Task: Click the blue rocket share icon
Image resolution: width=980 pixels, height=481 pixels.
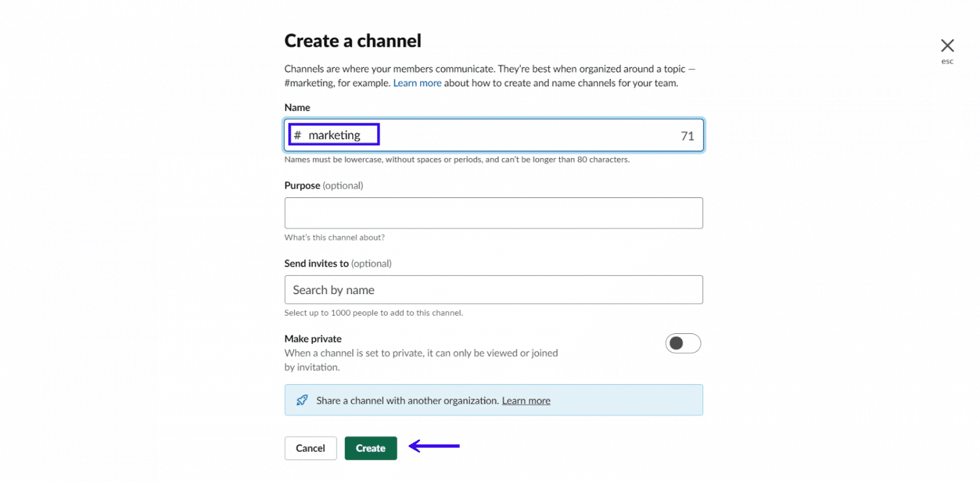Action: (x=301, y=399)
